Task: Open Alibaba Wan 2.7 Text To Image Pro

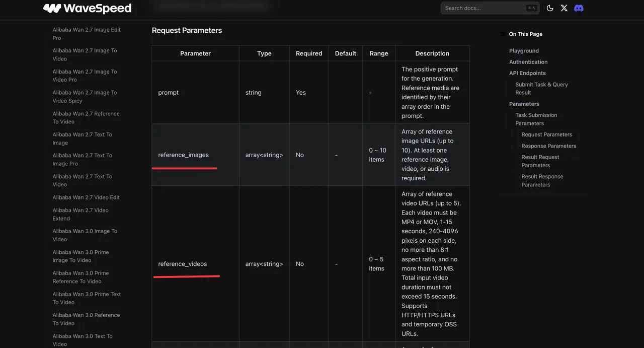Action: (83, 160)
